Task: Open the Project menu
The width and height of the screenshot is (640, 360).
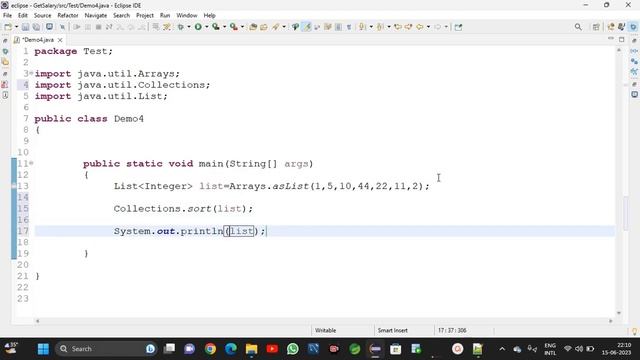Action: 145,16
